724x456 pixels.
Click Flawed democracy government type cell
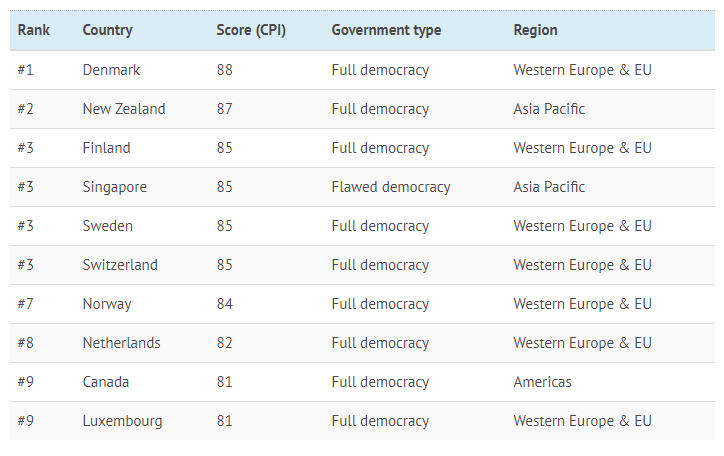coord(391,187)
